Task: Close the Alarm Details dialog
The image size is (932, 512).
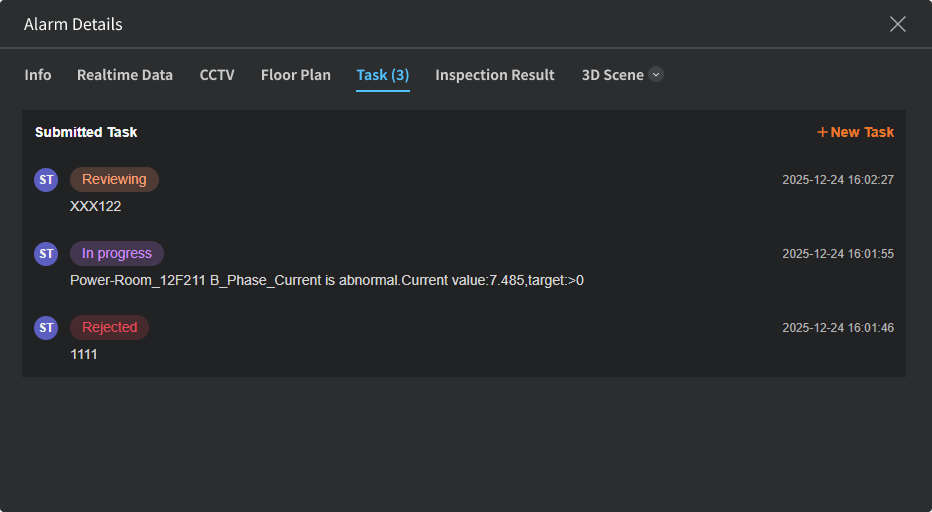Action: [x=898, y=24]
